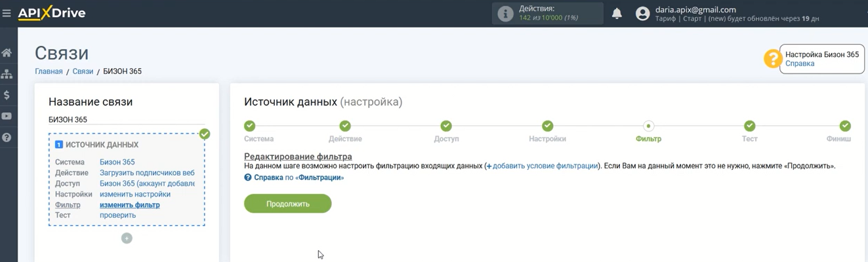Open Справка link in Бизон 365 tooltip
The image size is (868, 262).
tap(800, 64)
